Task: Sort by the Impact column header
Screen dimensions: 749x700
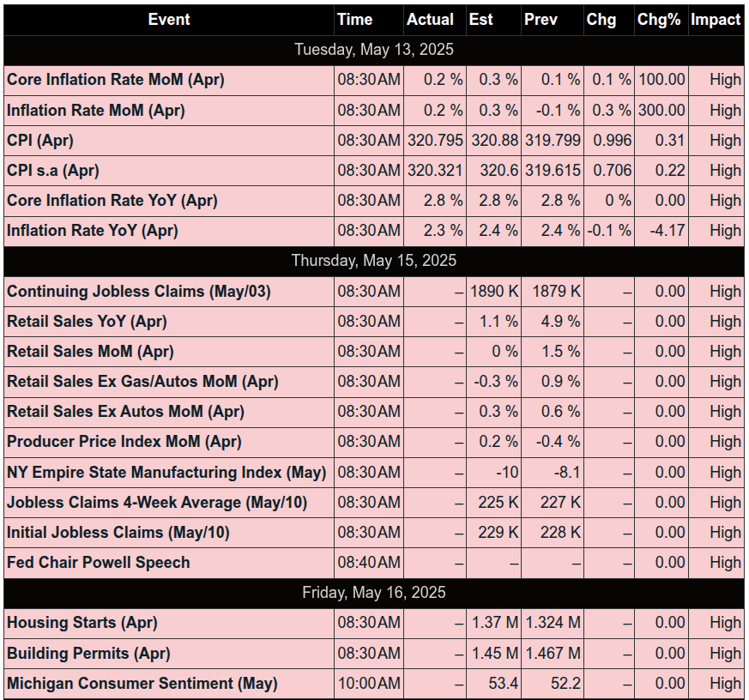Action: [716, 20]
